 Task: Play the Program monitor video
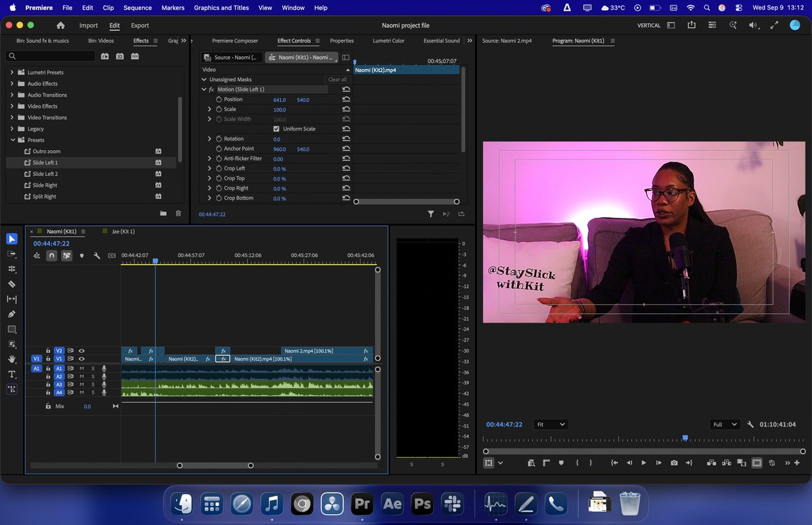643,463
